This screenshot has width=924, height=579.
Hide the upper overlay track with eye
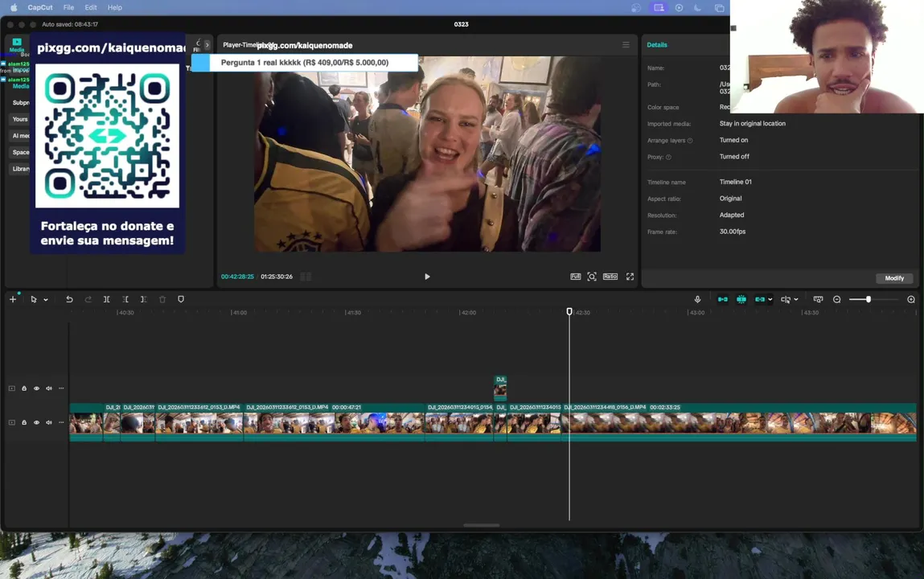[36, 388]
